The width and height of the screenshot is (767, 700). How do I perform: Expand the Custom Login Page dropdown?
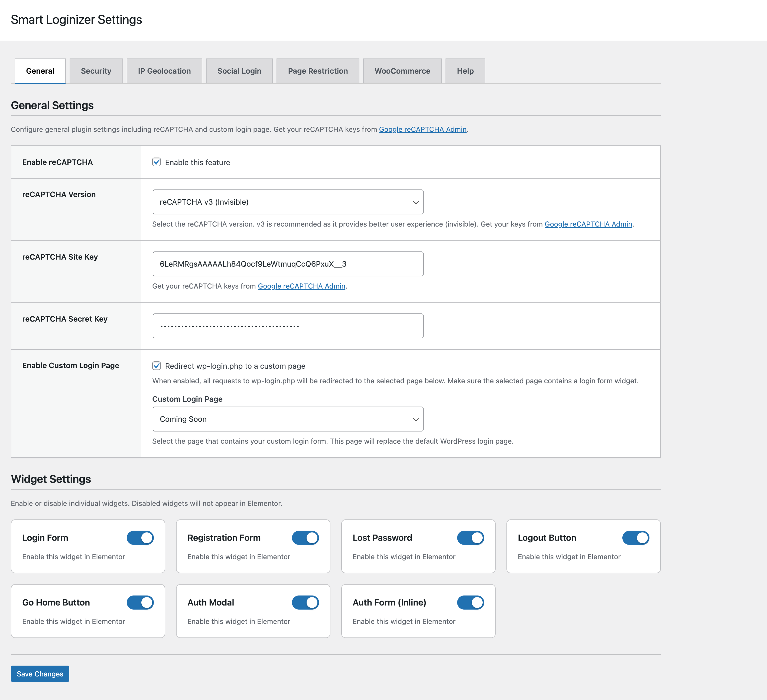coord(288,419)
